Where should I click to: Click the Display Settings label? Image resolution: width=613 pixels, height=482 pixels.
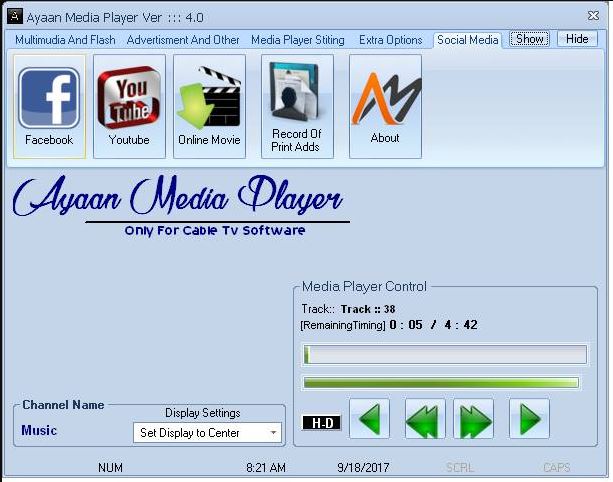203,413
